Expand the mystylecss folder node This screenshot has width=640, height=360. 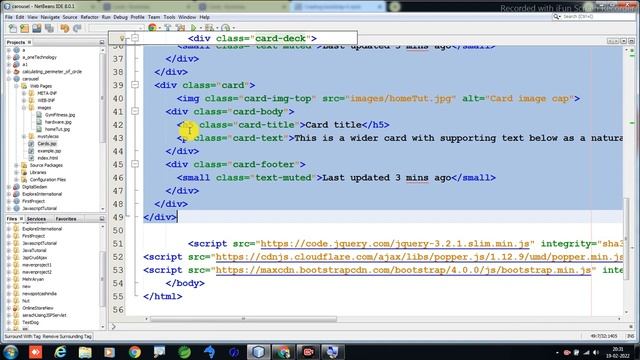click(x=24, y=136)
